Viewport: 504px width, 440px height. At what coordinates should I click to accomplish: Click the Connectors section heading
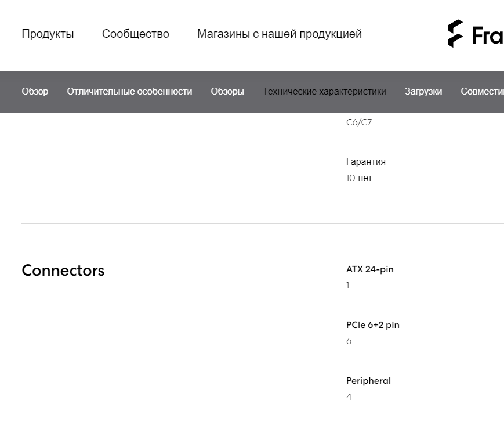pos(63,271)
